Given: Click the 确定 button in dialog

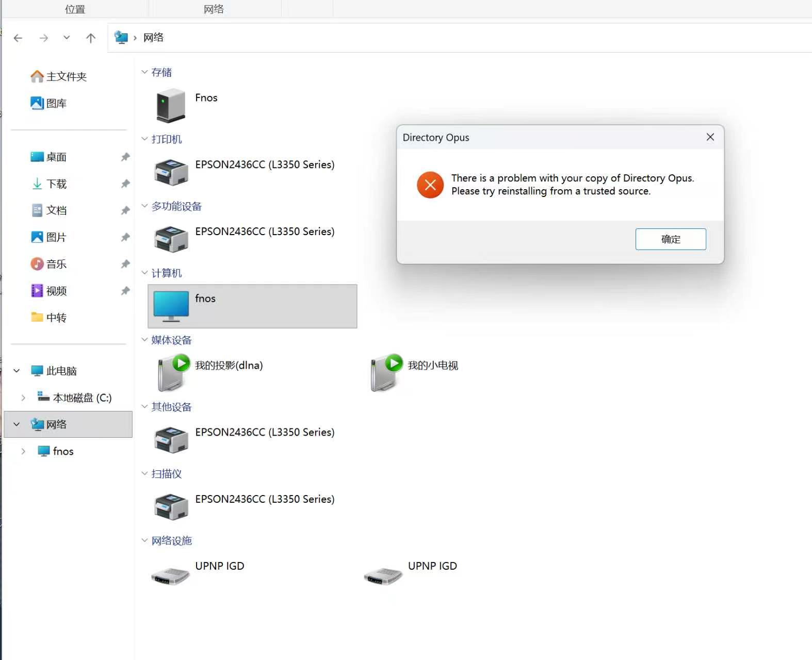Looking at the screenshot, I should pyautogui.click(x=671, y=239).
